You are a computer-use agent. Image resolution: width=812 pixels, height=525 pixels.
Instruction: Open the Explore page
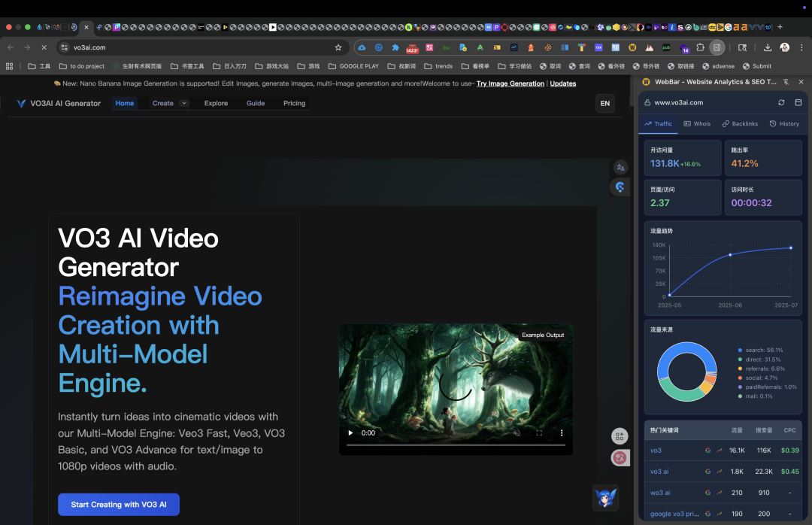click(x=216, y=103)
